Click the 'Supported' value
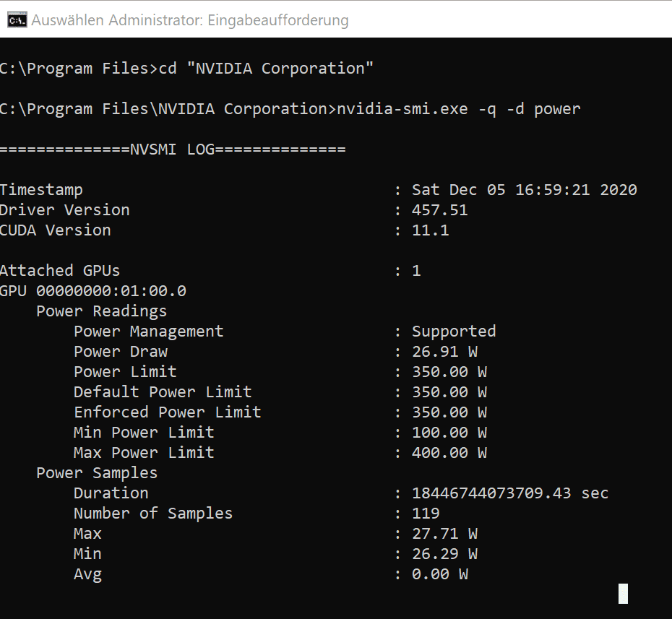The image size is (672, 619). tap(454, 332)
